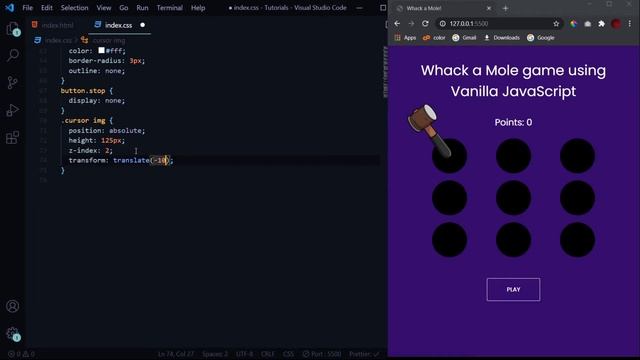Open the Downloads bookmark
Image resolution: width=640 pixels, height=360 pixels.
[502, 38]
